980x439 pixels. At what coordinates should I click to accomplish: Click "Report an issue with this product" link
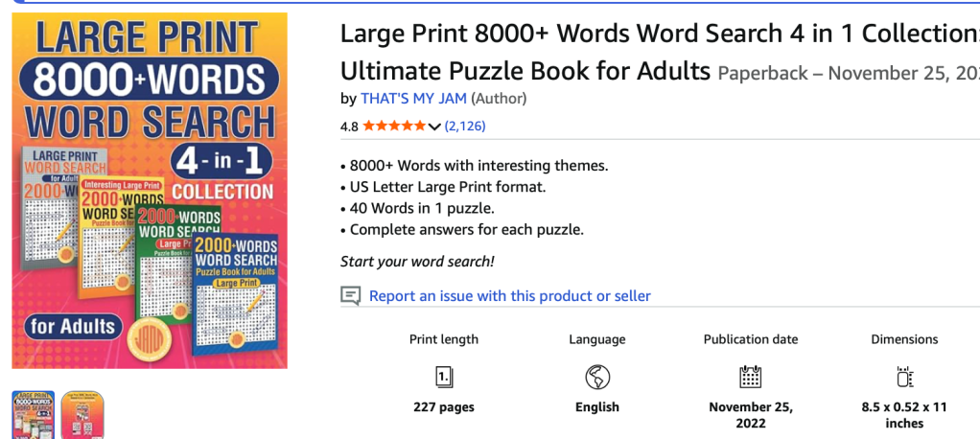(509, 296)
